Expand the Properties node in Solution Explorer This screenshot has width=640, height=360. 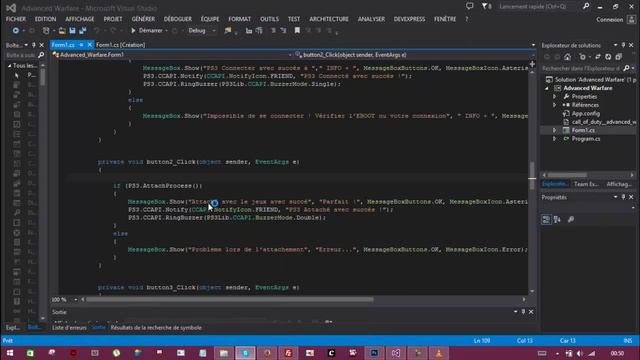coord(554,97)
